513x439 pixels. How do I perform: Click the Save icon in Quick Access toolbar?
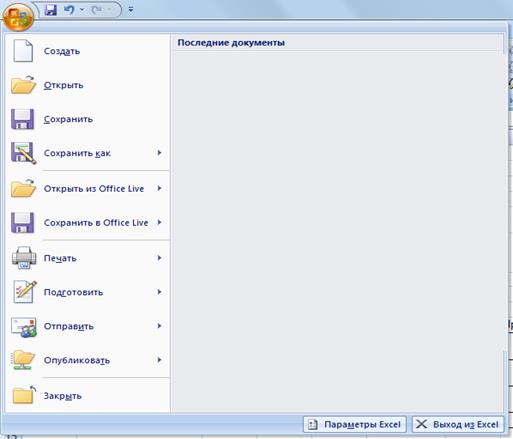(x=51, y=10)
